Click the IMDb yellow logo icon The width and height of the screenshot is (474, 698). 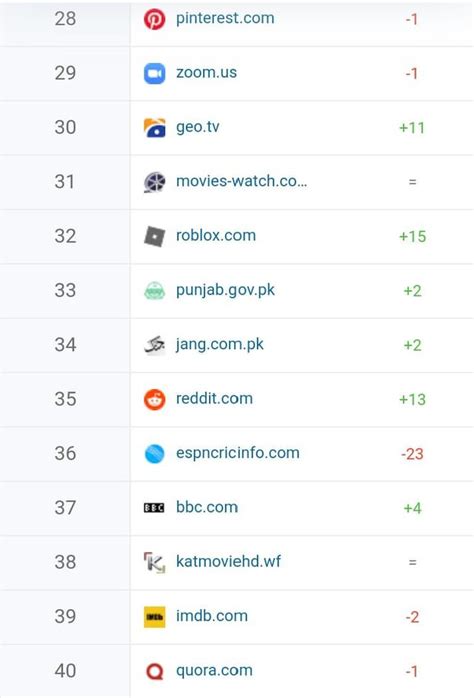pyautogui.click(x=154, y=617)
